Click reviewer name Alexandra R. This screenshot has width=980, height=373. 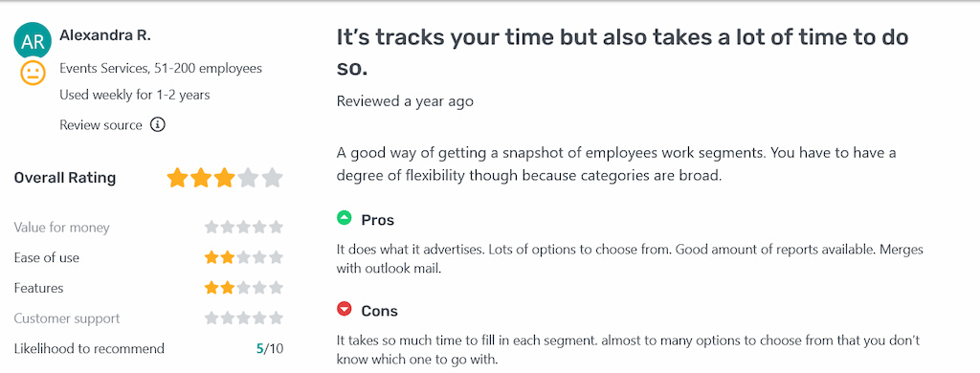tap(105, 35)
